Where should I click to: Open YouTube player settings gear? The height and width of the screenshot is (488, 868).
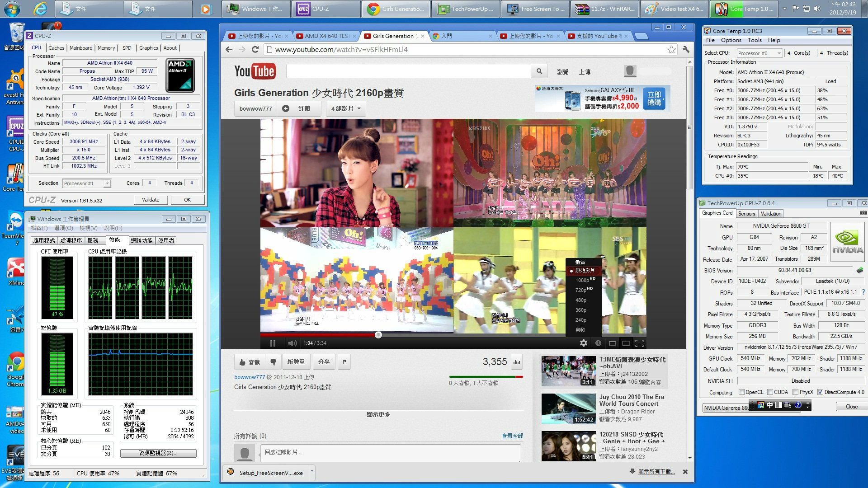pyautogui.click(x=583, y=343)
